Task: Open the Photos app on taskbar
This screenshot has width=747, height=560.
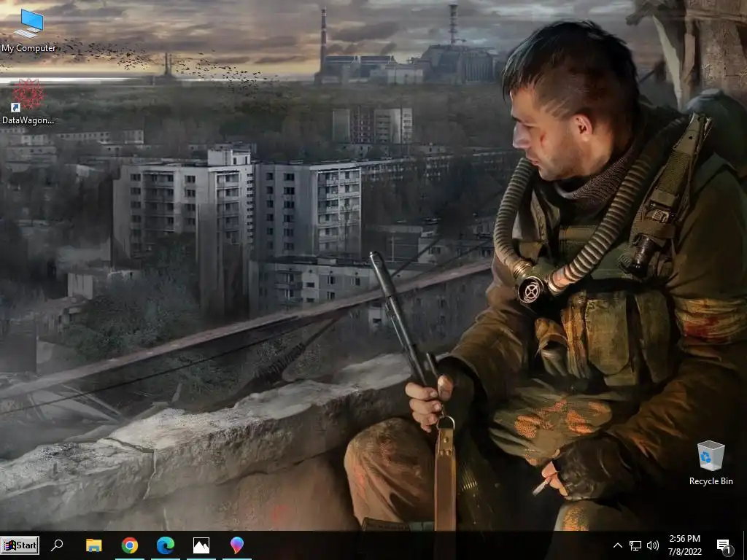Action: click(x=201, y=545)
